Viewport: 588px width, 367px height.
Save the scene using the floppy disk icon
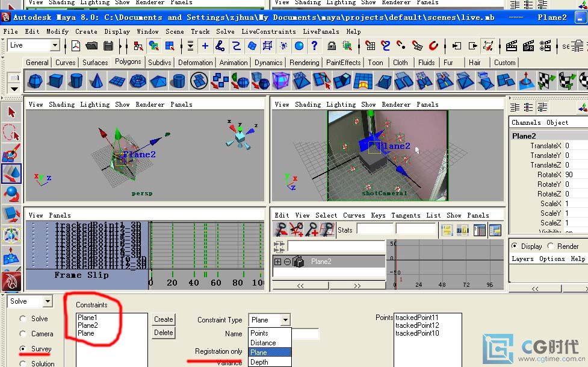[x=108, y=46]
